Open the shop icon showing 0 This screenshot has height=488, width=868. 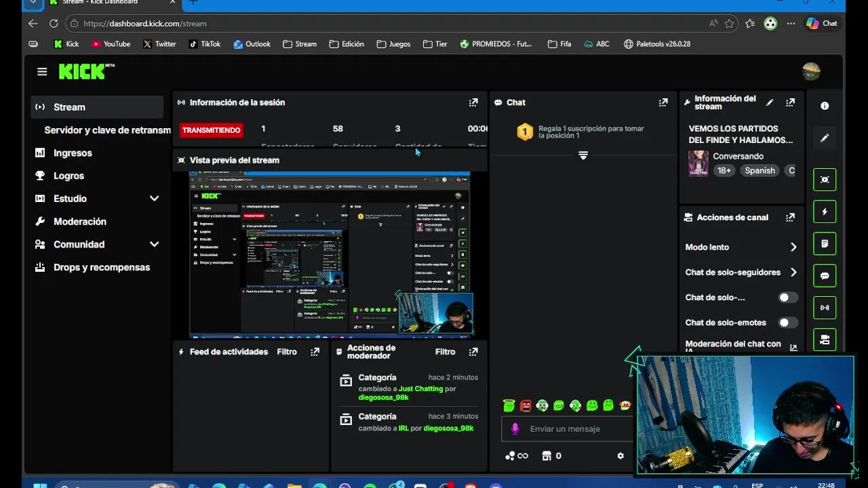click(x=551, y=456)
